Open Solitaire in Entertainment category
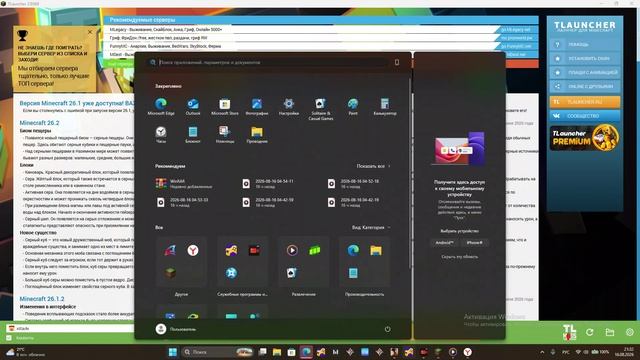 point(292,273)
